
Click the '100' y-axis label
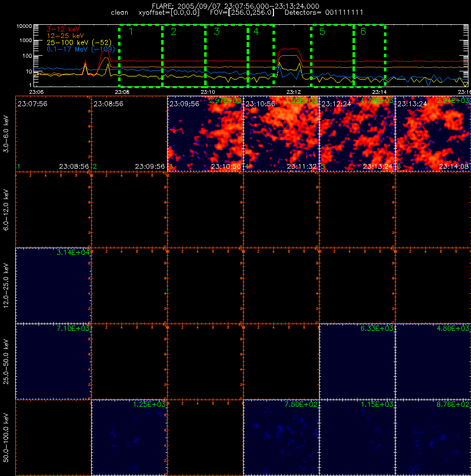point(27,56)
